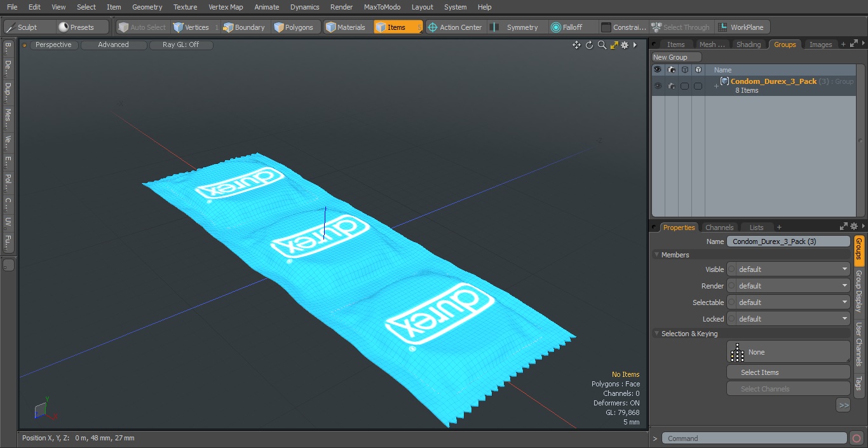This screenshot has width=868, height=448.
Task: Click the Name input field
Action: tap(789, 241)
